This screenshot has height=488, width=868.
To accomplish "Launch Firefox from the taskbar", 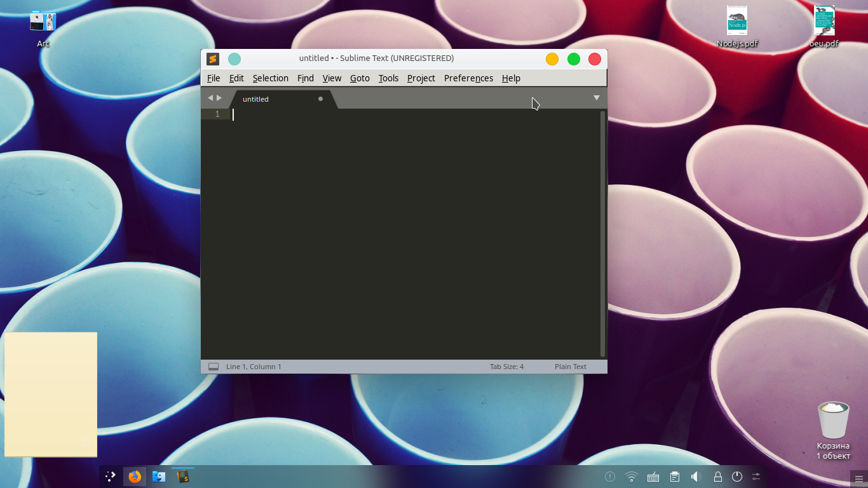I will [135, 477].
